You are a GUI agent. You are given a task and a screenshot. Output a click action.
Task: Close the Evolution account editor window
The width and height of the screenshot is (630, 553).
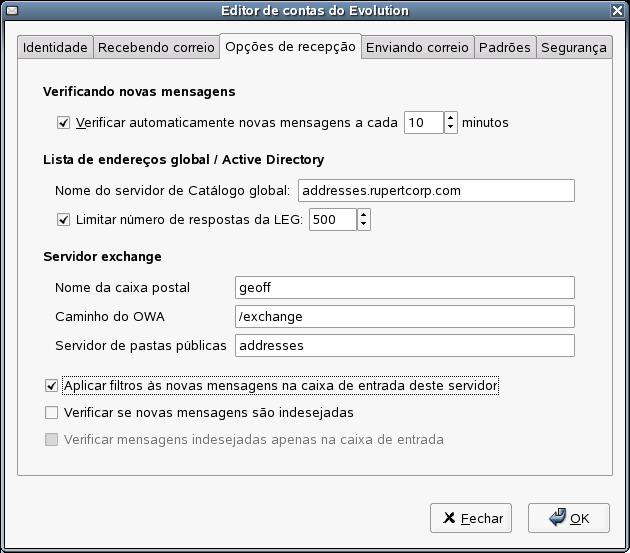(617, 10)
